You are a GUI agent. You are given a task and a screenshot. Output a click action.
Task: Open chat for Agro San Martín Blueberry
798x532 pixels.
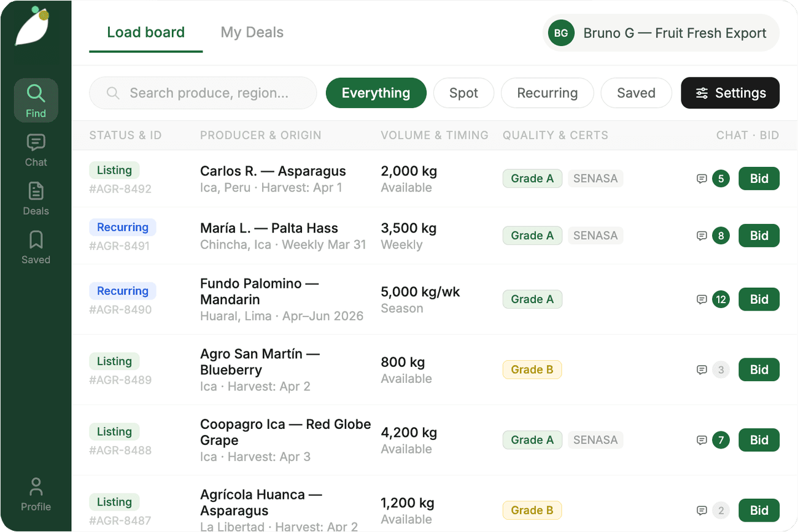[702, 371]
